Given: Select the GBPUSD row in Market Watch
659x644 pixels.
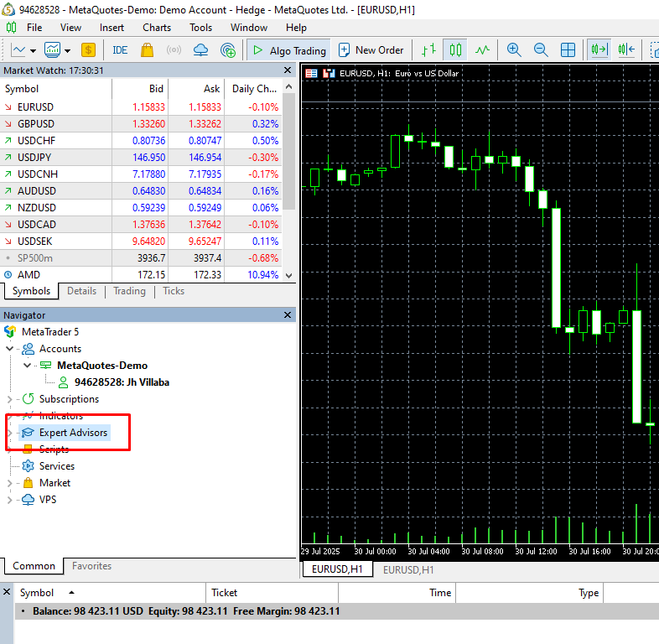Looking at the screenshot, I should pyautogui.click(x=36, y=123).
